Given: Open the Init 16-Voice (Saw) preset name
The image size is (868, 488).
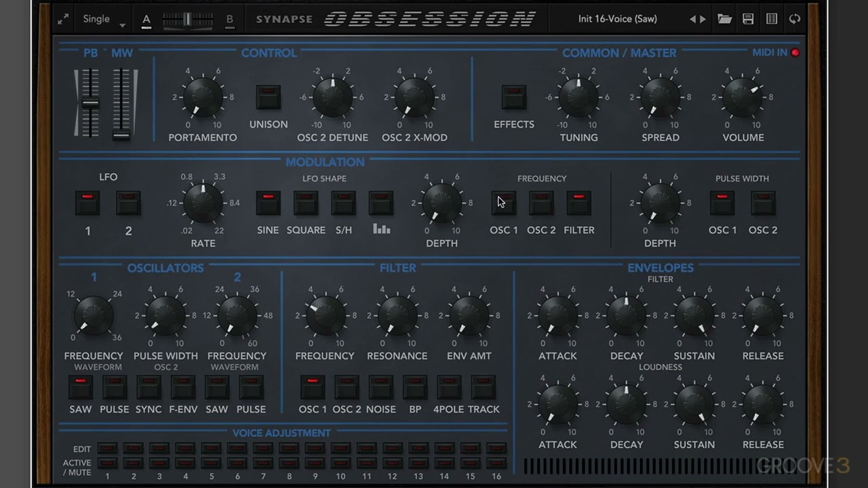Looking at the screenshot, I should (x=618, y=19).
